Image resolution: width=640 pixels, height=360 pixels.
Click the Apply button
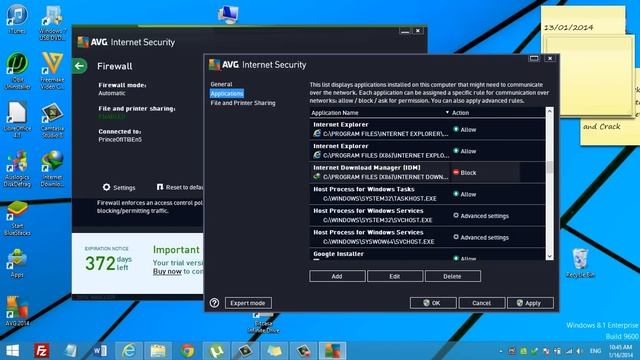(530, 303)
